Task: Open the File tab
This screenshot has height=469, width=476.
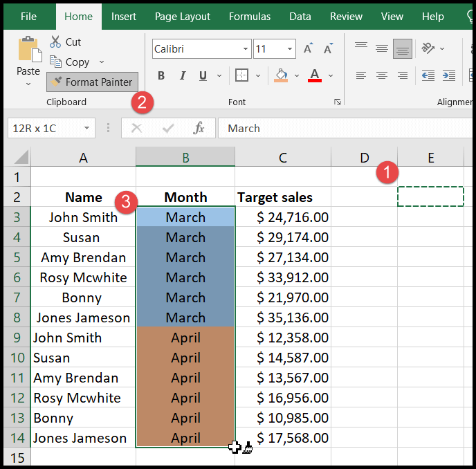Action: (28, 17)
